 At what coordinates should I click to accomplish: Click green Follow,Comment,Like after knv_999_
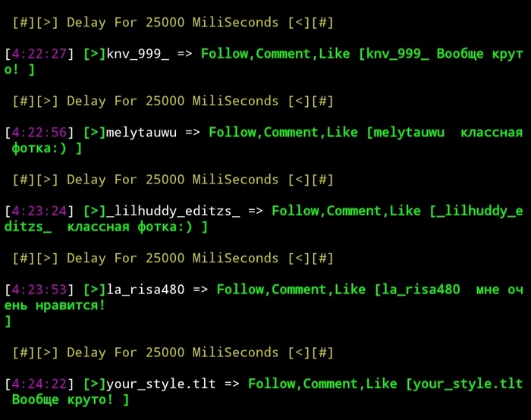point(275,54)
